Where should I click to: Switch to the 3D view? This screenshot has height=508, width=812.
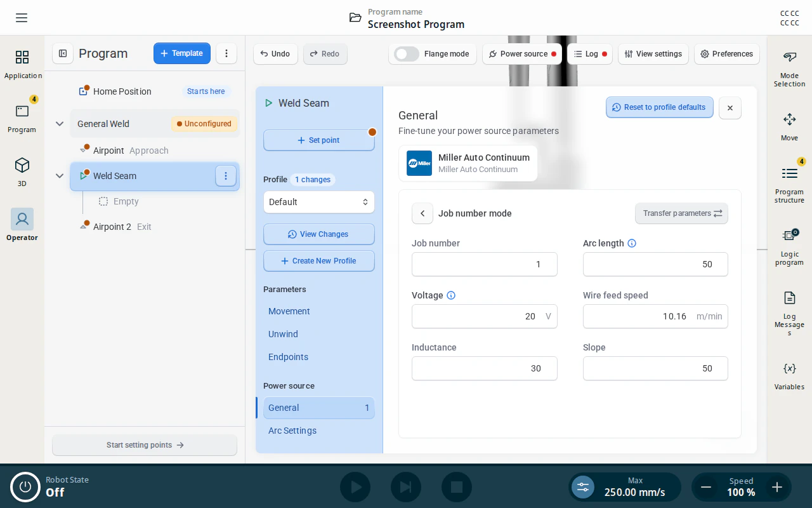pos(22,171)
